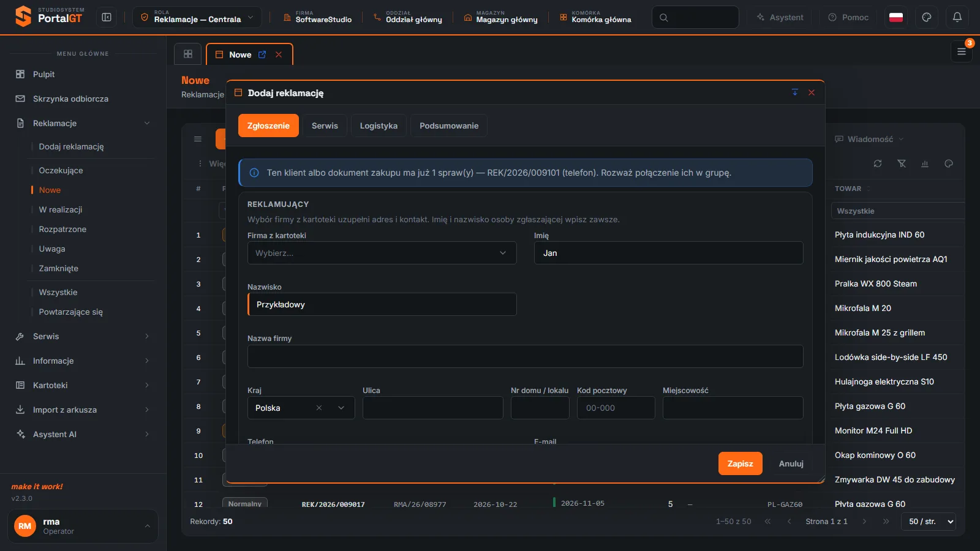Clear the Polska country selection
980x551 pixels.
[319, 408]
